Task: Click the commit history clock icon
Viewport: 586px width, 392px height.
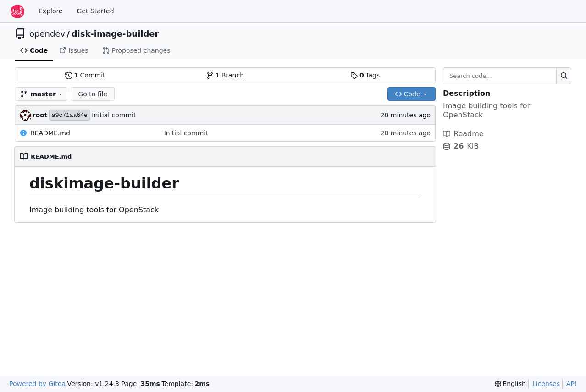Action: point(69,76)
